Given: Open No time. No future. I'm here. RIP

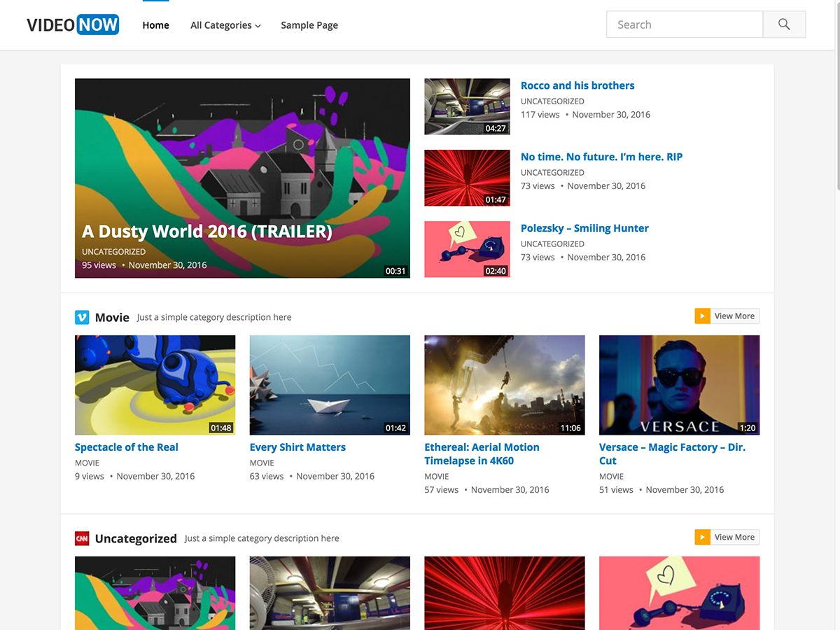Looking at the screenshot, I should [x=601, y=157].
